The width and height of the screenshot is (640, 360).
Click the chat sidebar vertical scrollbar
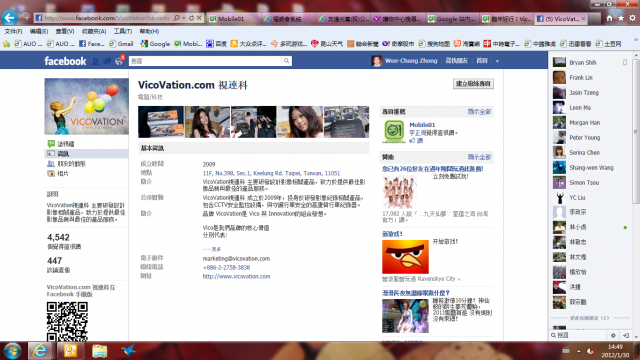(x=636, y=131)
